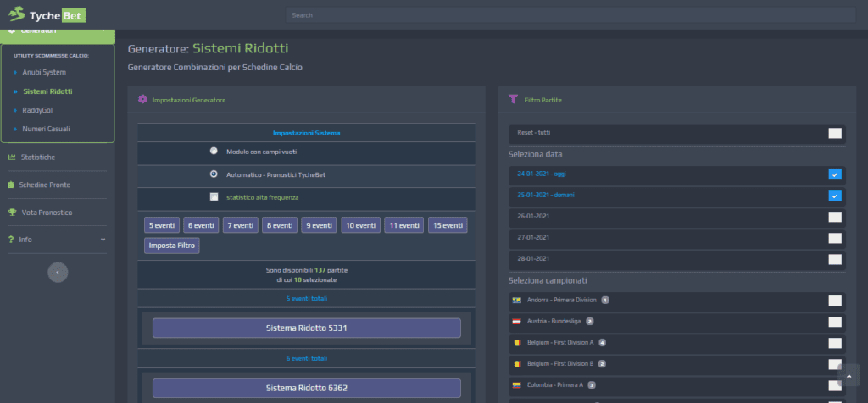Image resolution: width=868 pixels, height=403 pixels.
Task: Click the Schedine Pronte clipboard icon
Action: [11, 185]
